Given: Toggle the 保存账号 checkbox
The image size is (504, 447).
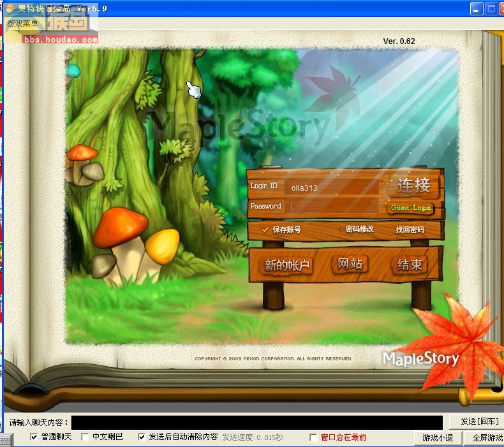Looking at the screenshot, I should pos(265,230).
